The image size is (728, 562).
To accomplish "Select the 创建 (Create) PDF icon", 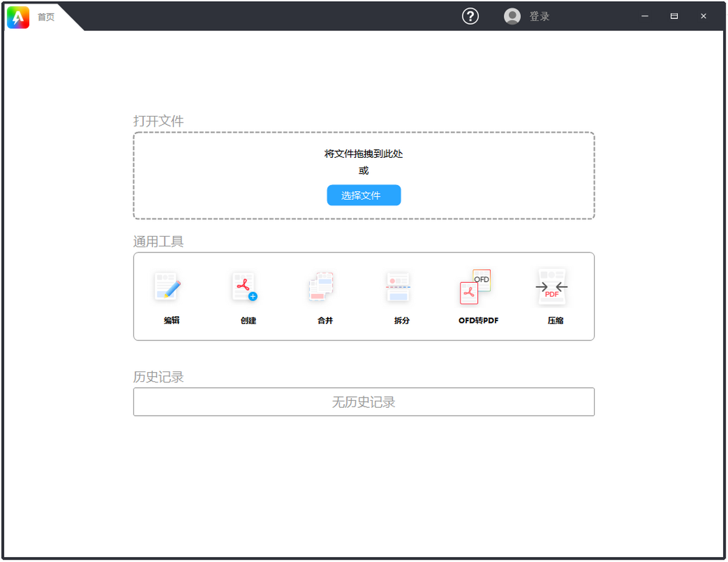I will [244, 286].
